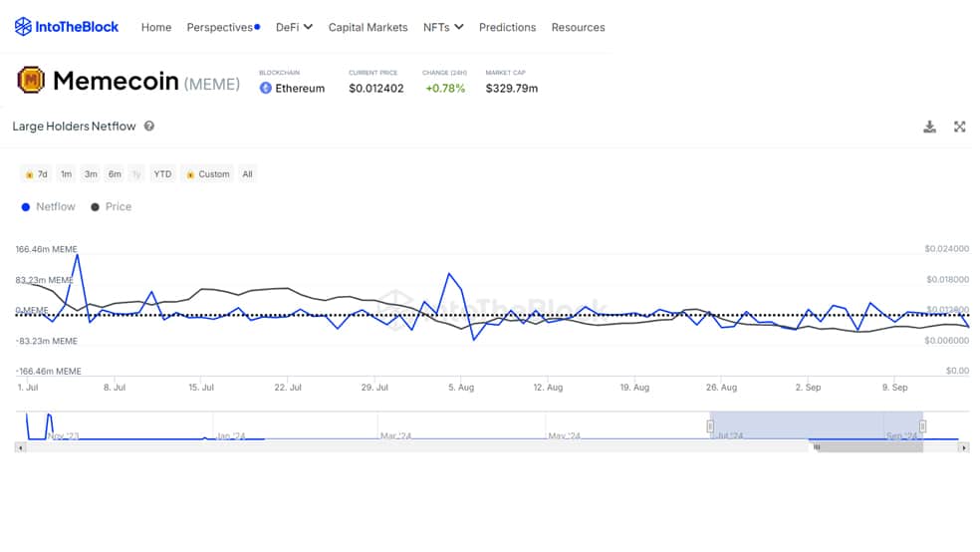
Task: Open the Perspectives menu item
Action: 219,28
